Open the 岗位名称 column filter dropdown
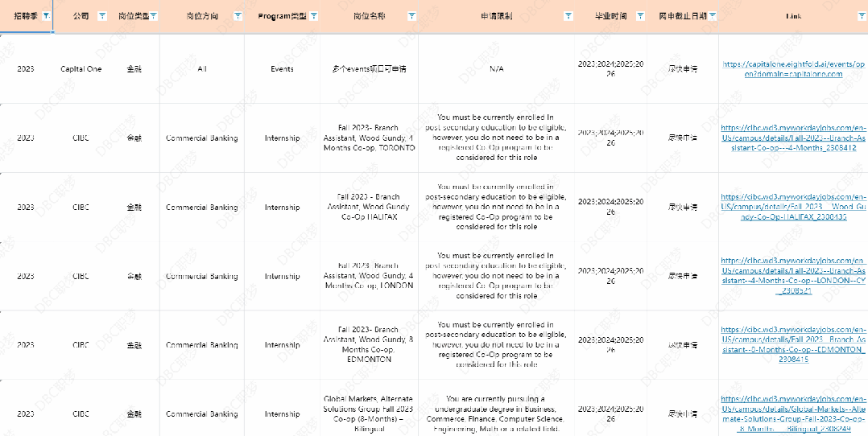Image resolution: width=868 pixels, height=436 pixels. [x=412, y=16]
